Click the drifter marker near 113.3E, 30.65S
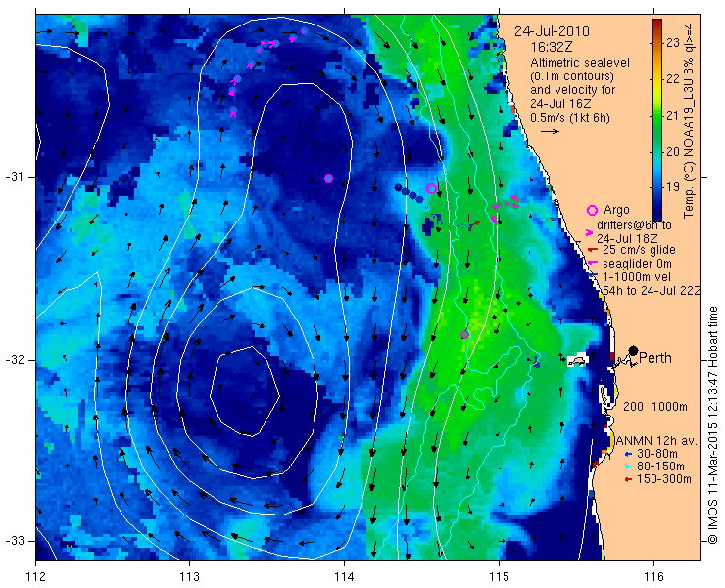Image resolution: width=725 pixels, height=588 pixels. [233, 112]
